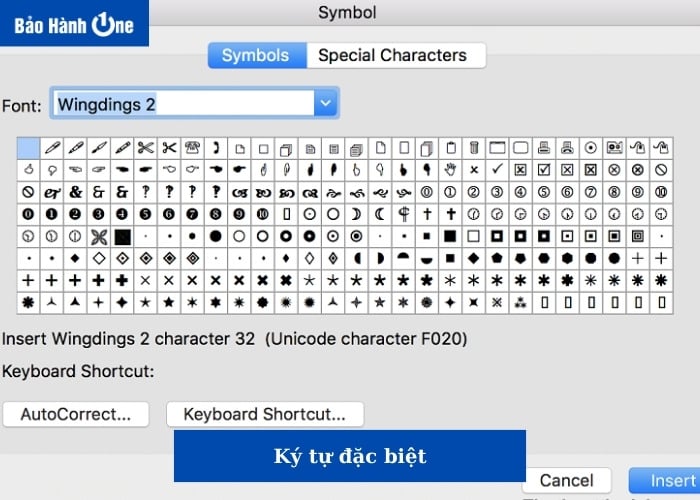
Task: Select the solid black pentagon symbol
Action: tap(497, 258)
